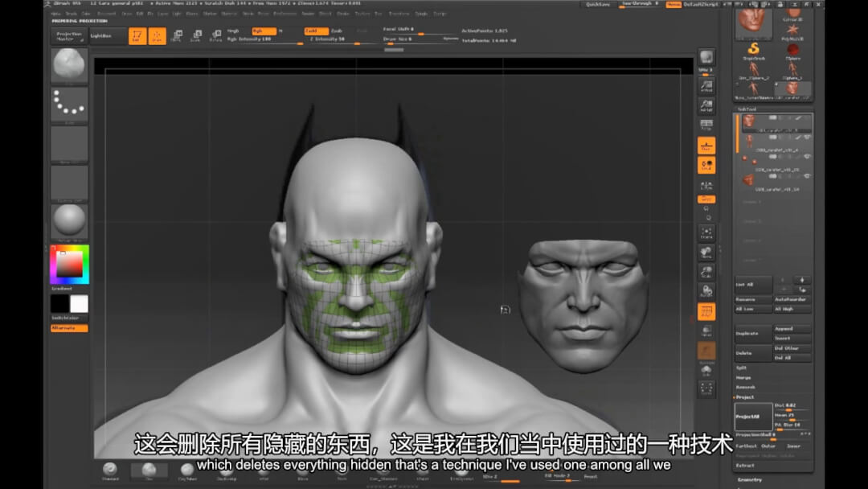The height and width of the screenshot is (489, 868).
Task: Open the LightBox browser
Action: tap(107, 36)
